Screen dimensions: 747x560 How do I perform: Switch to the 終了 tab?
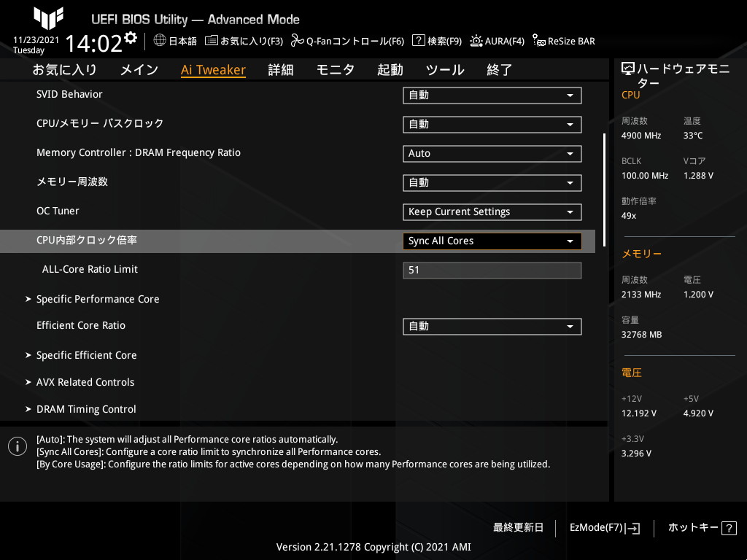499,69
